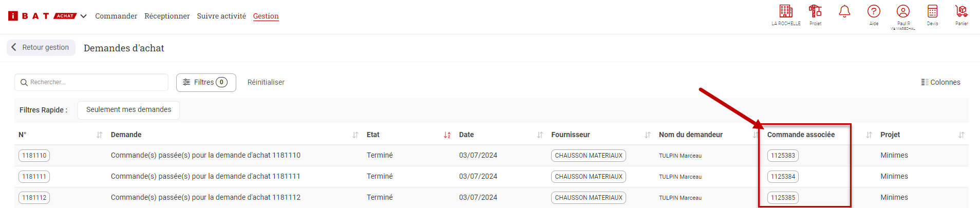This screenshot has height=208, width=980.
Task: Go back with Retour gestion button
Action: coord(41,47)
